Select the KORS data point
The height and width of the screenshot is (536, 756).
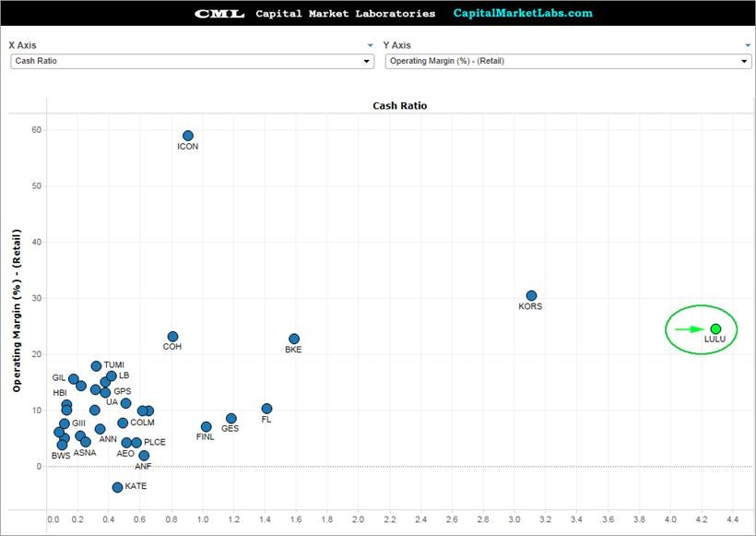(x=531, y=296)
